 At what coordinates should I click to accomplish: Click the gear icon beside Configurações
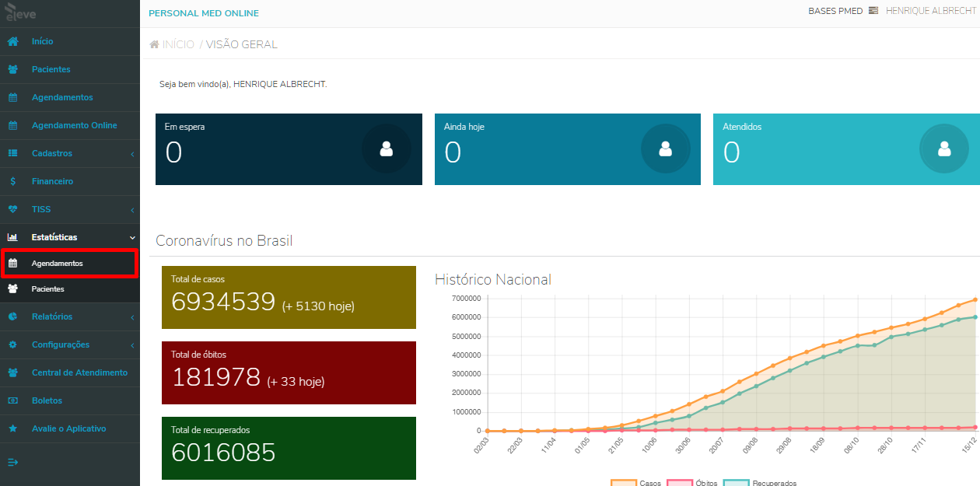12,344
